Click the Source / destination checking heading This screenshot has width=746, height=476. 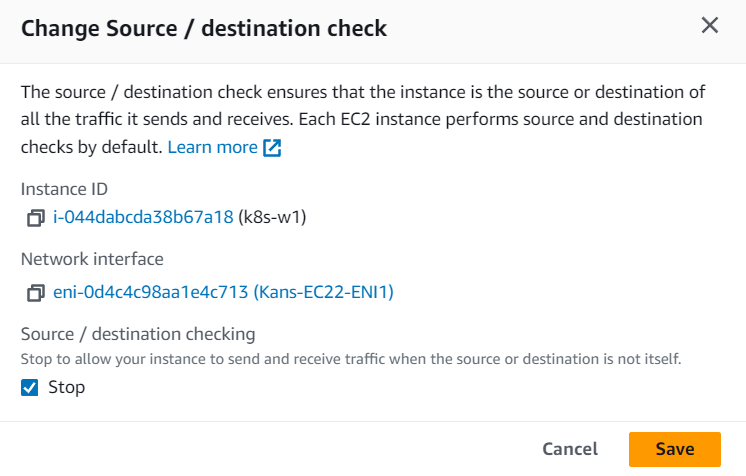[138, 333]
